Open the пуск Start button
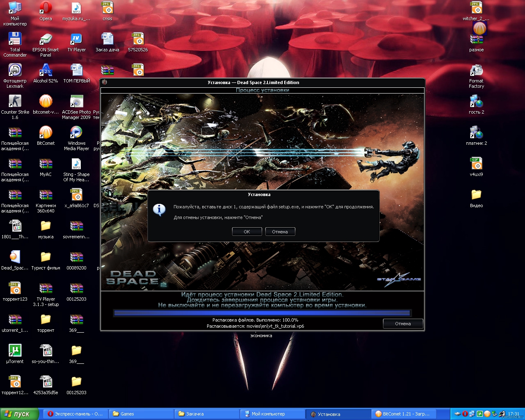This screenshot has height=420, width=525. (19, 414)
